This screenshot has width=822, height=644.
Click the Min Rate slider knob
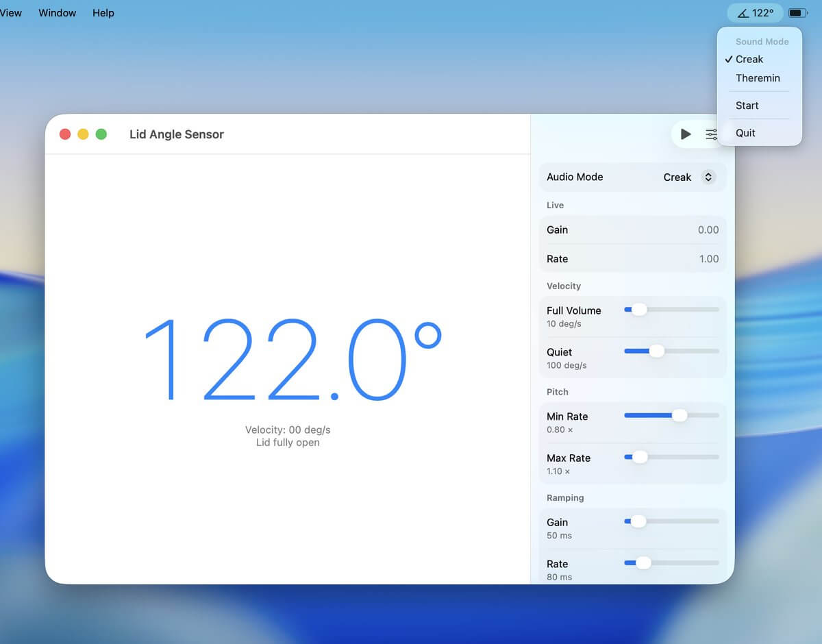click(x=679, y=415)
